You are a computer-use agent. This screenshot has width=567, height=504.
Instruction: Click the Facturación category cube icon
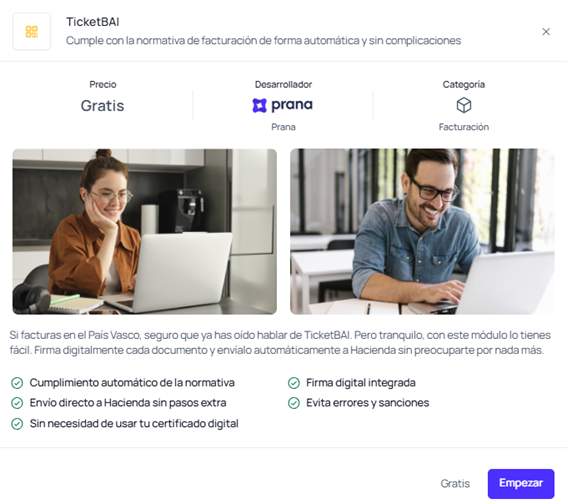click(464, 105)
